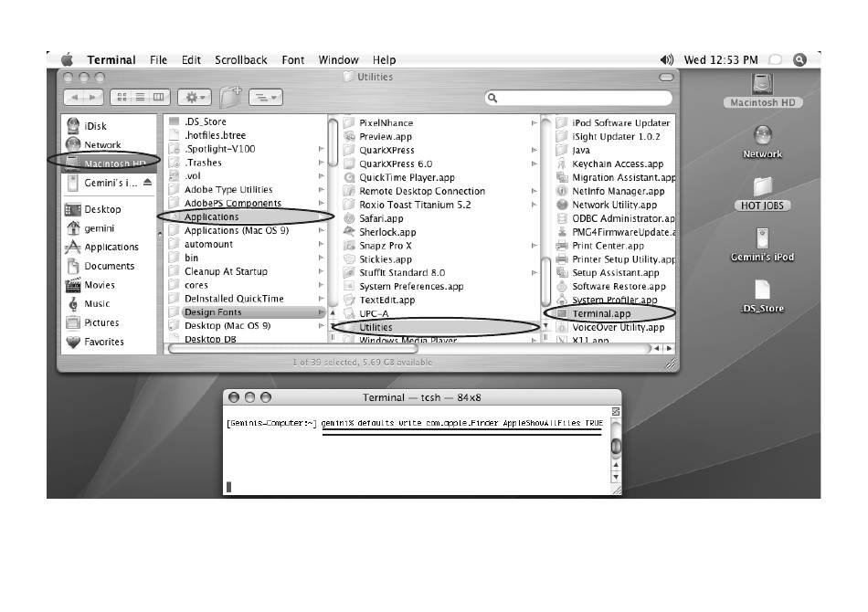Switch Finder to icon view
Screen dimensions: 868x612
click(122, 98)
